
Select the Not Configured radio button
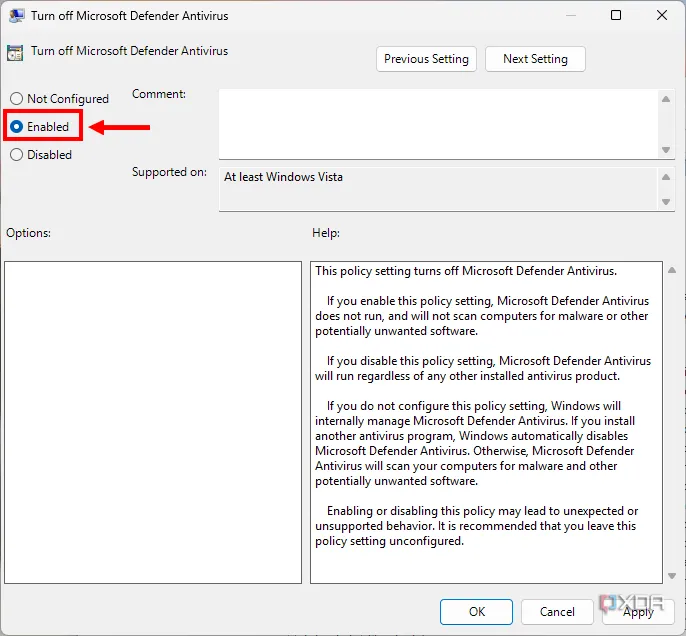[x=60, y=99]
